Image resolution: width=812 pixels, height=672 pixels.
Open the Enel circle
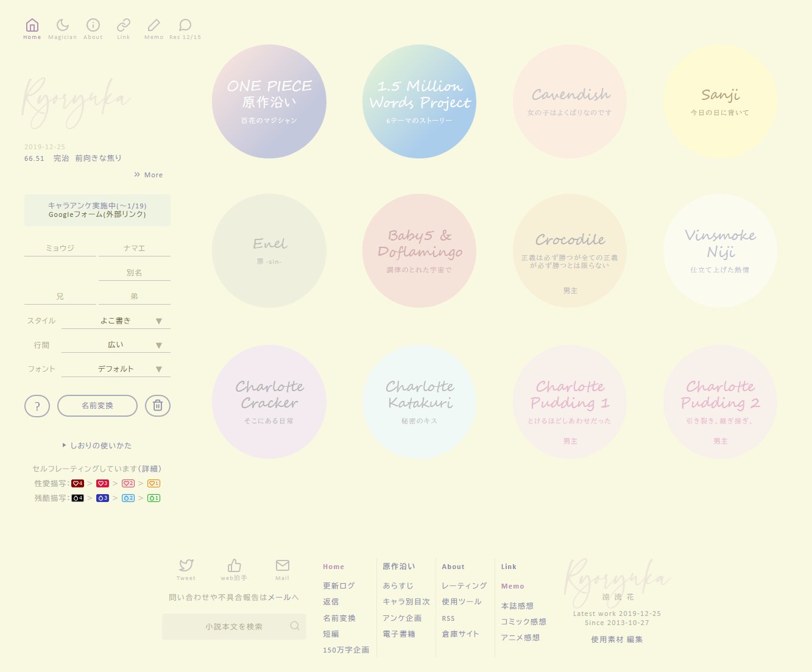tap(269, 251)
